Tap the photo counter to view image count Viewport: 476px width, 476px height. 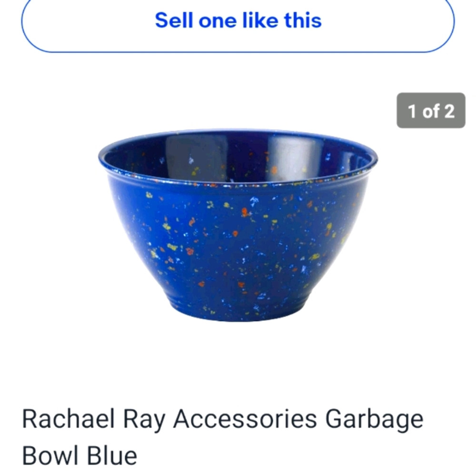pos(430,110)
